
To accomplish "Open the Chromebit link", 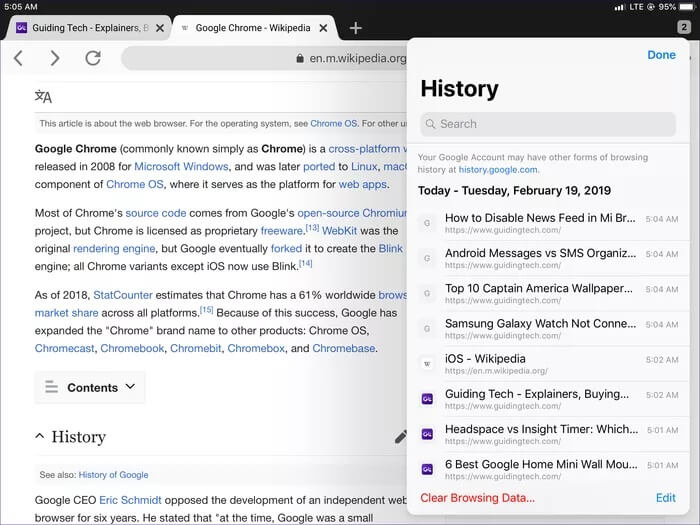I will tap(196, 348).
